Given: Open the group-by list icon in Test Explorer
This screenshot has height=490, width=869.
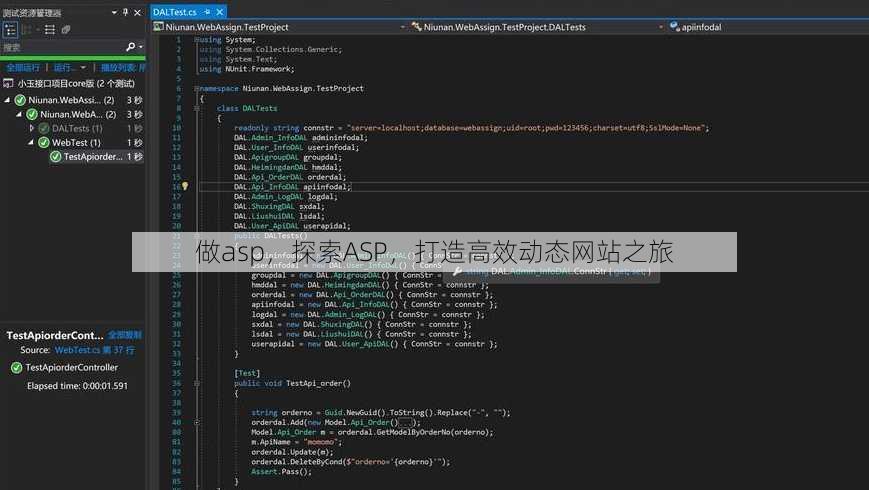Looking at the screenshot, I should (x=49, y=29).
